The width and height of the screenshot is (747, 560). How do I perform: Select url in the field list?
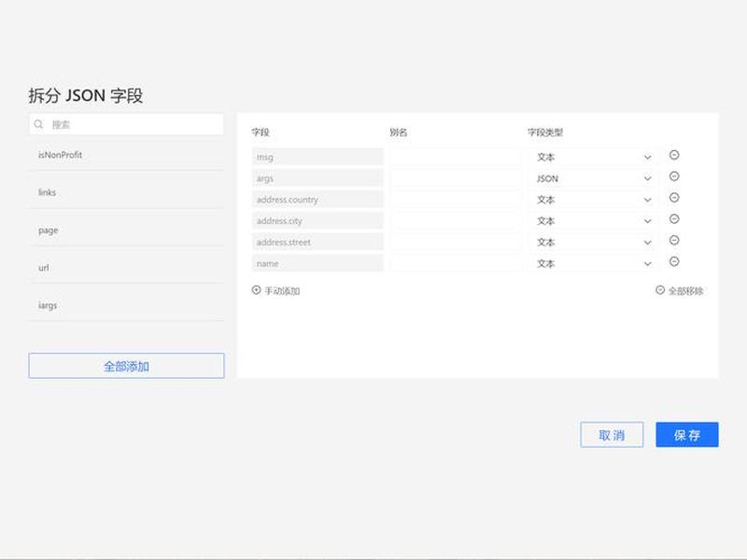click(x=126, y=268)
